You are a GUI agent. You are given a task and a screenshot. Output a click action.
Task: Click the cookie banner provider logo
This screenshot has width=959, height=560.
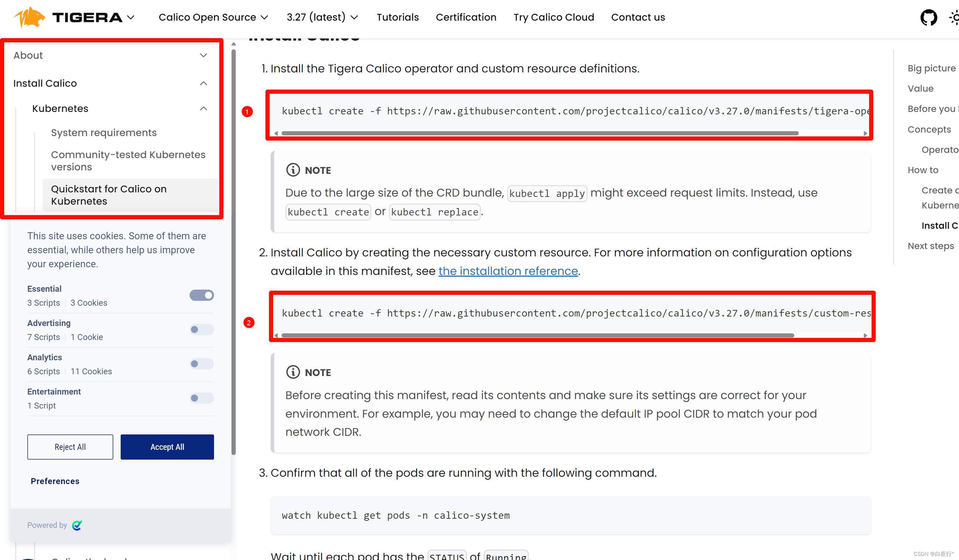click(77, 525)
